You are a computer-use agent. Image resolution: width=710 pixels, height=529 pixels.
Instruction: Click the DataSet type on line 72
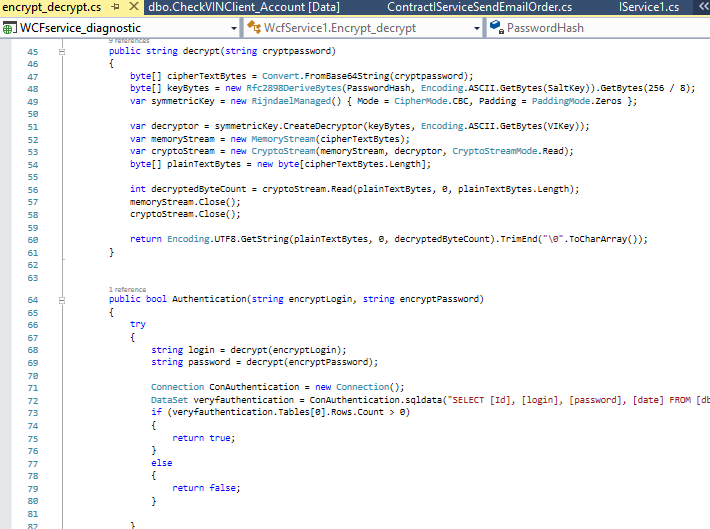pos(169,399)
